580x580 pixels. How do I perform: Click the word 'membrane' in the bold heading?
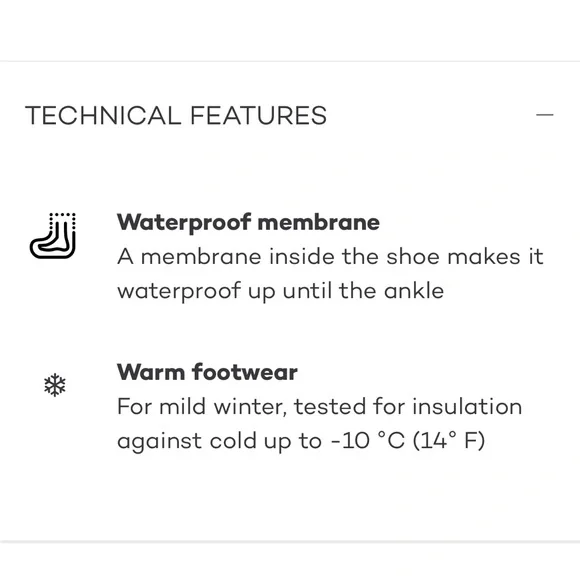click(x=318, y=222)
